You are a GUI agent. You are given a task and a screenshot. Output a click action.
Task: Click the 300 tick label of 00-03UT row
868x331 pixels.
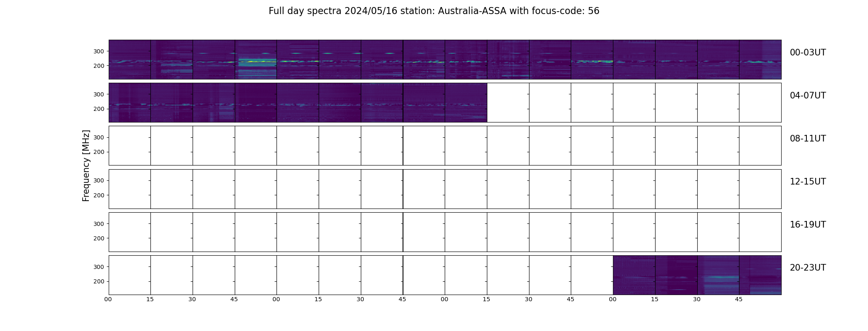coord(99,51)
